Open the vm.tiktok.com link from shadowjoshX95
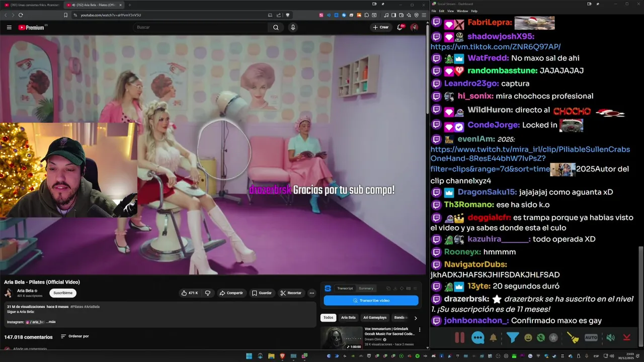Image resolution: width=644 pixels, height=362 pixels. click(x=496, y=47)
